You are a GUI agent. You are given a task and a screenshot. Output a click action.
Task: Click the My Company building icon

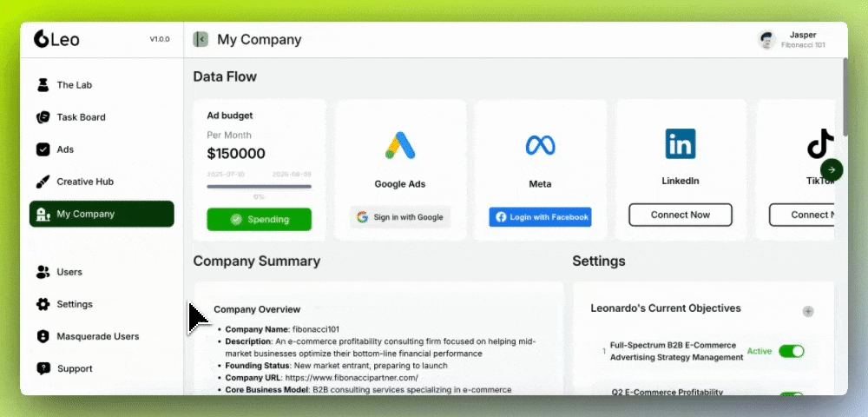(x=43, y=215)
